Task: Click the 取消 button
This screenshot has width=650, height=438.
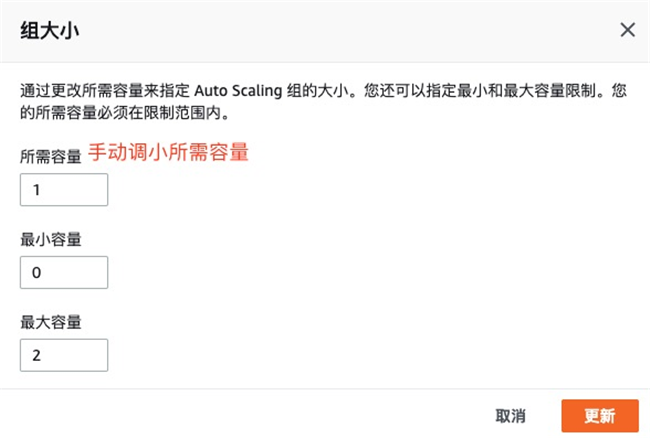Action: pyautogui.click(x=510, y=416)
